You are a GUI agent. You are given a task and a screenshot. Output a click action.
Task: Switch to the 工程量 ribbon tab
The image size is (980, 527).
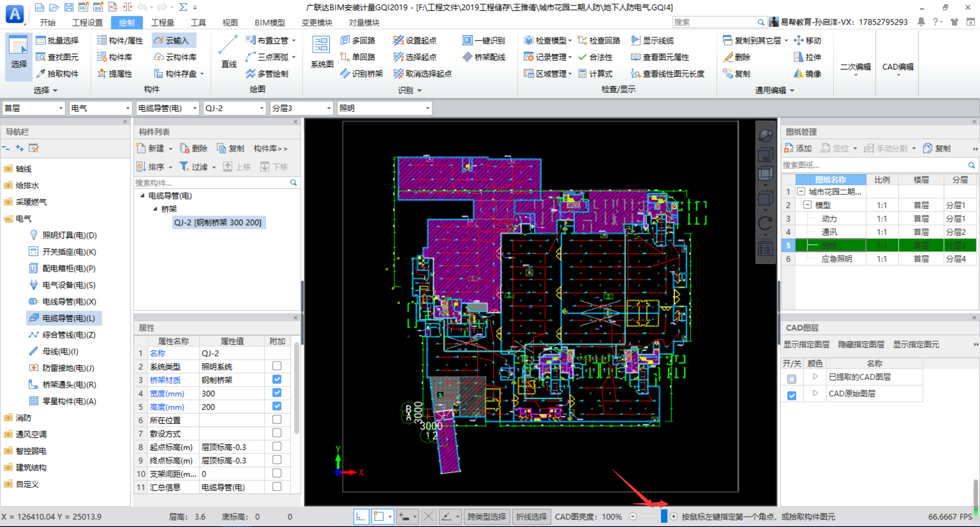163,22
